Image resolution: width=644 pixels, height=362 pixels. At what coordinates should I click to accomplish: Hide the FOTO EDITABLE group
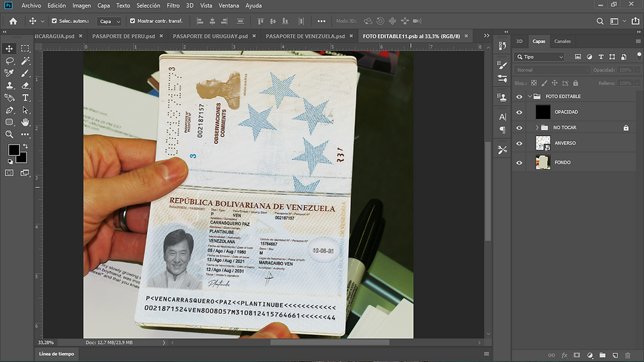click(x=519, y=97)
